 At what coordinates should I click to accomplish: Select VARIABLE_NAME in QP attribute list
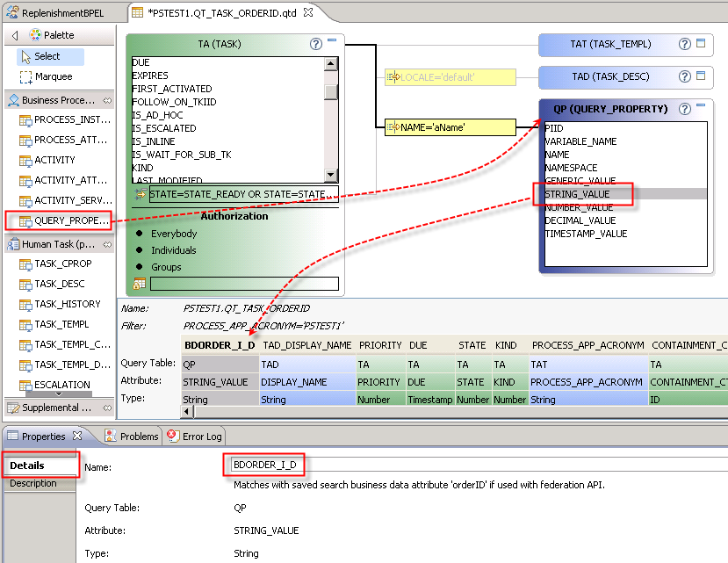tap(580, 141)
